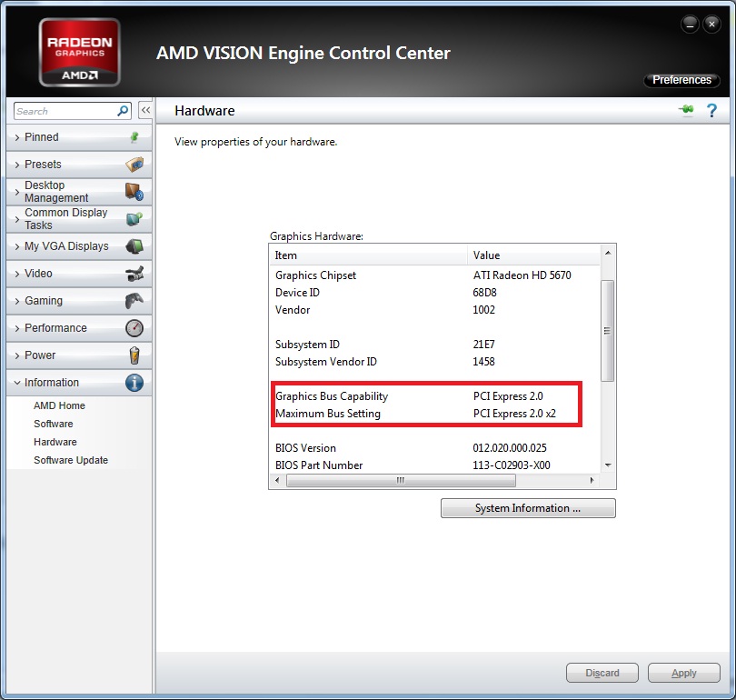Click the Apply button
This screenshot has height=700, width=736.
(684, 673)
